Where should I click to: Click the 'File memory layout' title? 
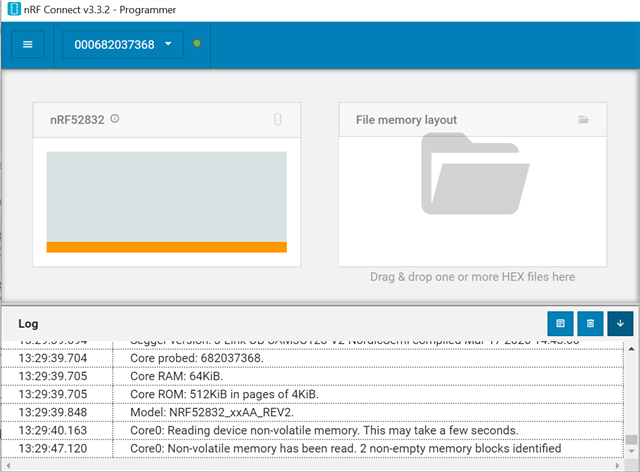[x=406, y=120]
